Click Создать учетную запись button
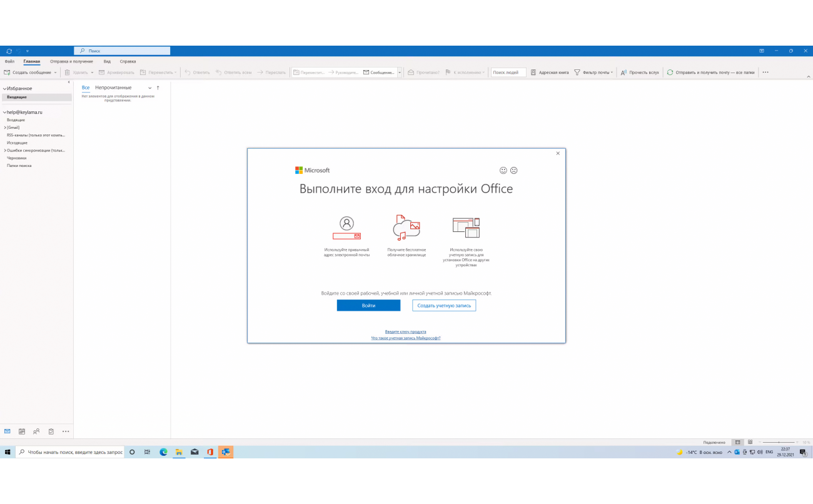 pyautogui.click(x=444, y=305)
